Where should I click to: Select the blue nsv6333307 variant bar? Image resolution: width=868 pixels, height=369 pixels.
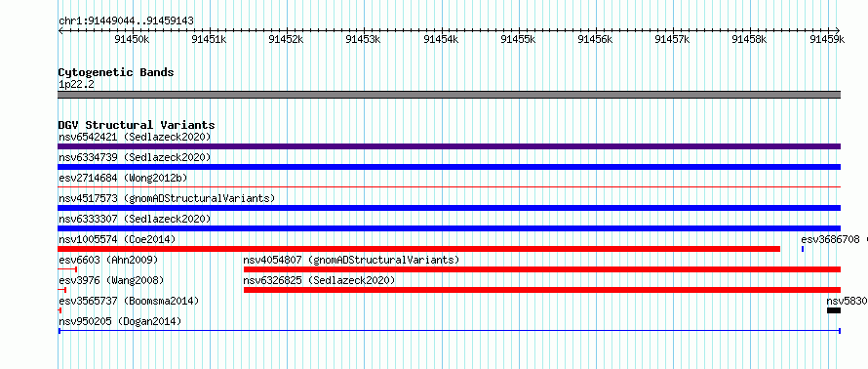[450, 228]
